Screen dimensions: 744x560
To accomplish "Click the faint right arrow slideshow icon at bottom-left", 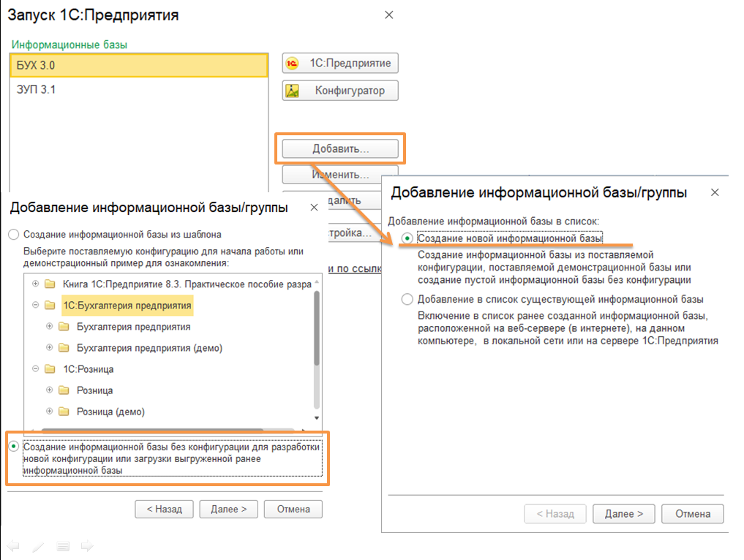I will click(x=87, y=545).
